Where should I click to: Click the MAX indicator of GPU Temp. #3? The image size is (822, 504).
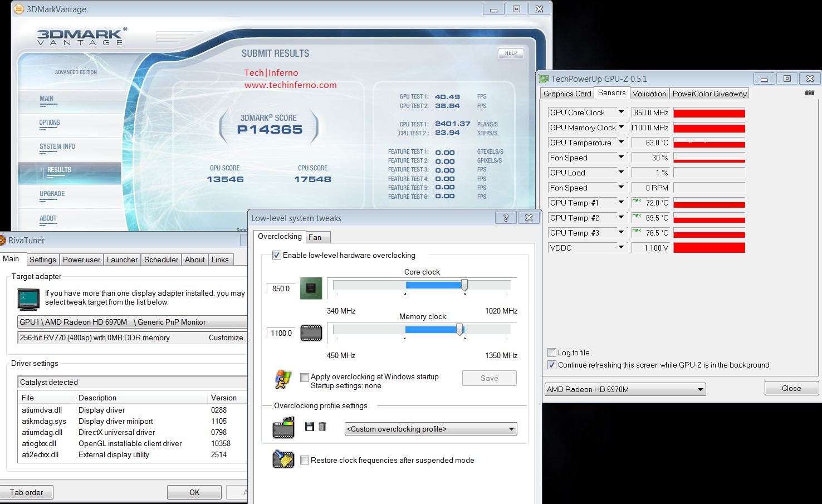click(637, 231)
